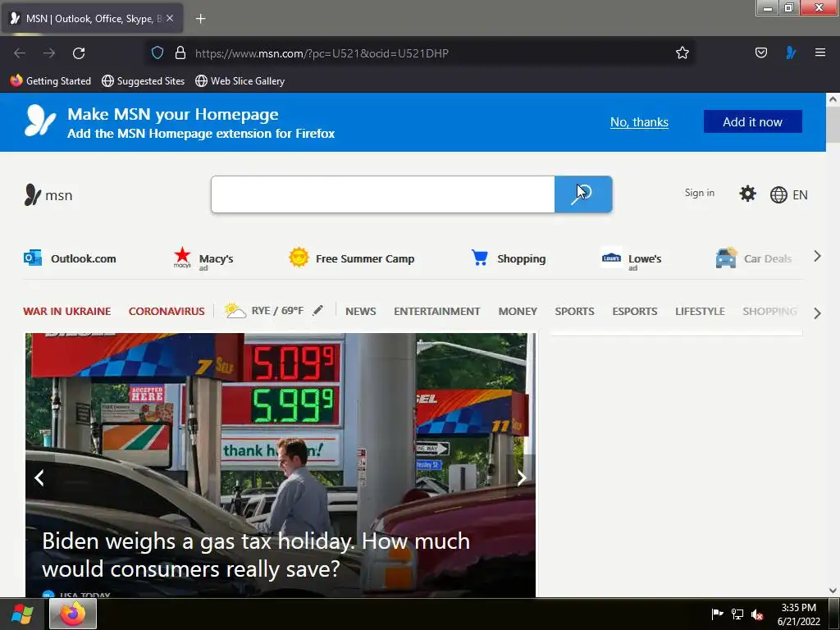Select the MSN | Outlook, Office, Skype tab
The height and width of the screenshot is (630, 840).
[x=92, y=19]
